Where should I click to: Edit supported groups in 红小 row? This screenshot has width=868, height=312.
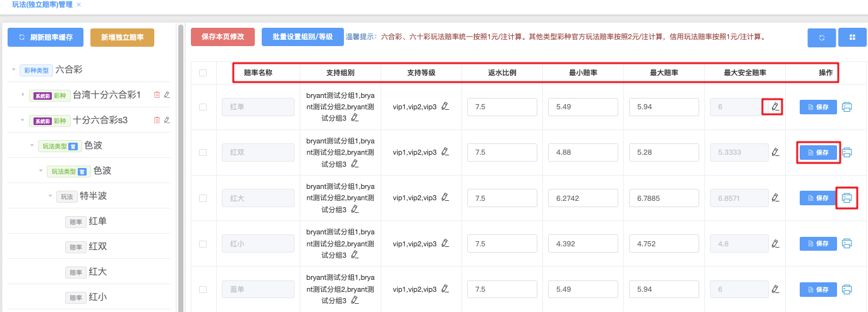(355, 255)
